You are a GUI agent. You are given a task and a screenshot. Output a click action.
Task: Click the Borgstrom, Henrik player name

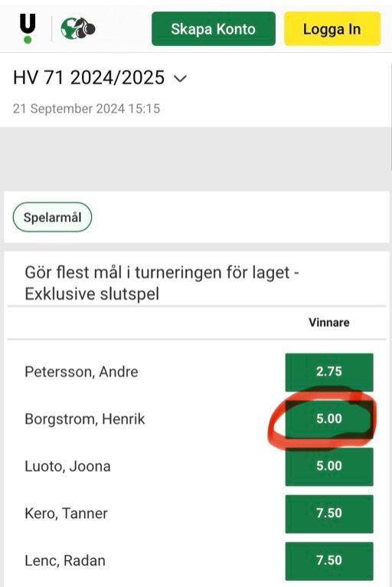tap(84, 419)
